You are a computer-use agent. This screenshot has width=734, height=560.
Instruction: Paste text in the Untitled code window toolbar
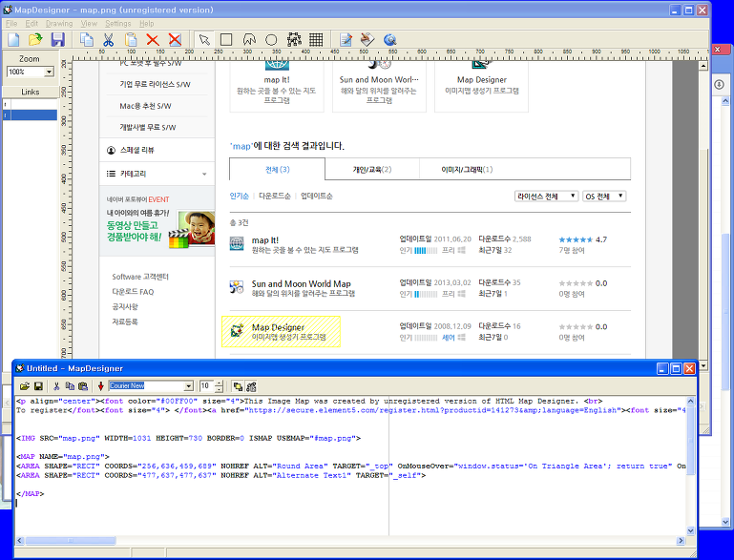83,386
